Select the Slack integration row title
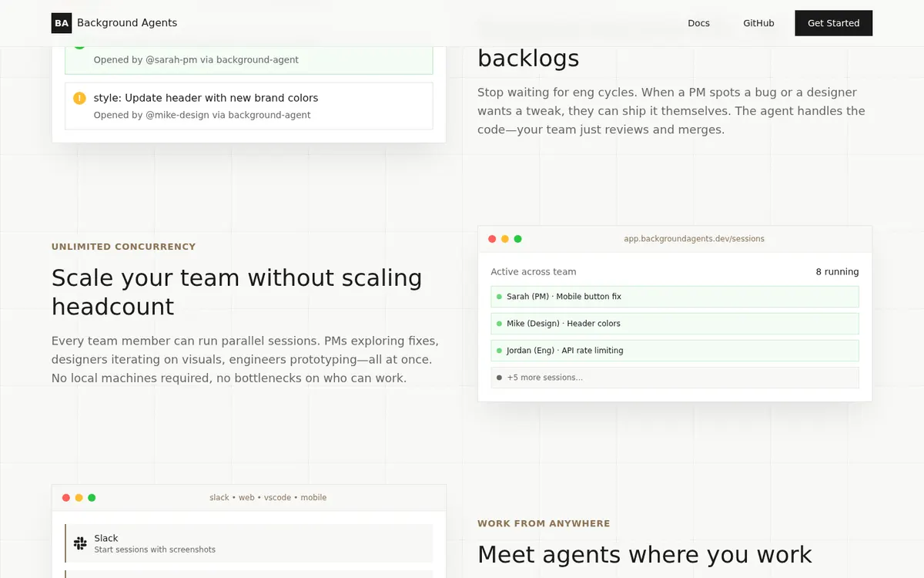924x578 pixels. pyautogui.click(x=106, y=538)
